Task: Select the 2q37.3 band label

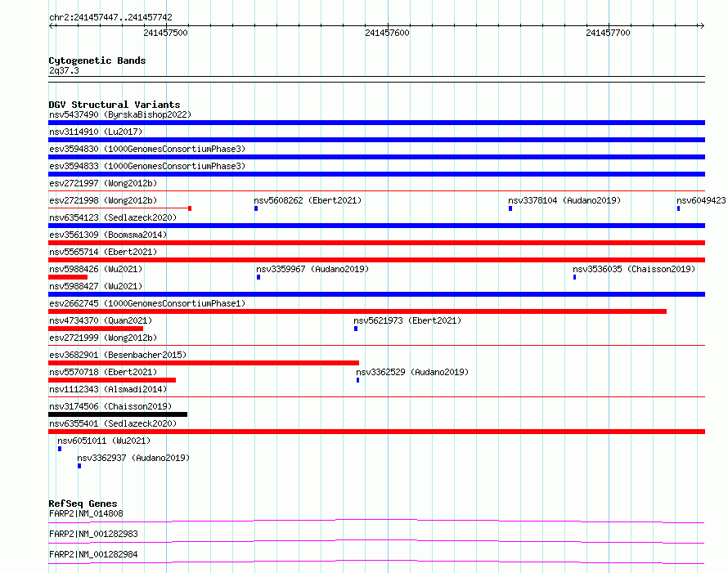Action: (64, 70)
